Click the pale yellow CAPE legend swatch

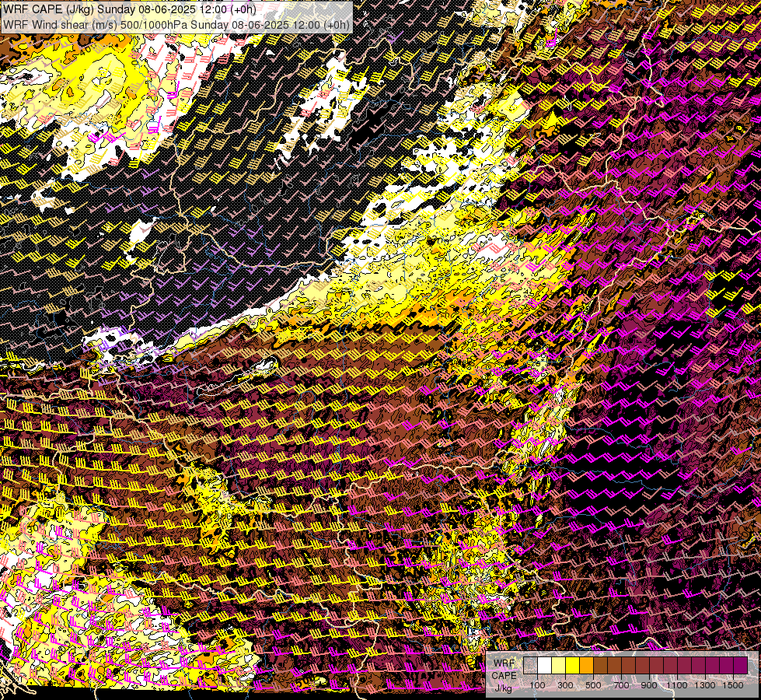coord(559,666)
